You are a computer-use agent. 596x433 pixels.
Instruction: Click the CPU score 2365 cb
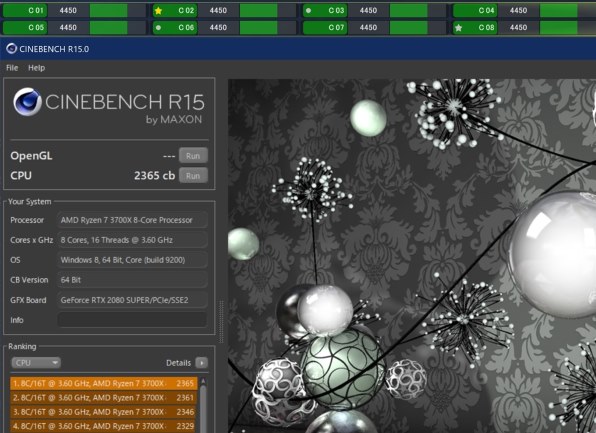point(154,176)
